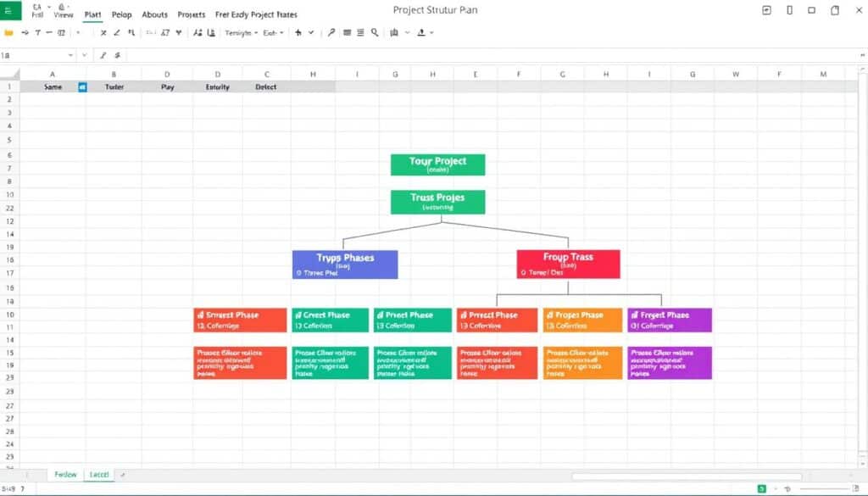The image size is (868, 496).
Task: Click the center align lines icon
Action: [360, 33]
